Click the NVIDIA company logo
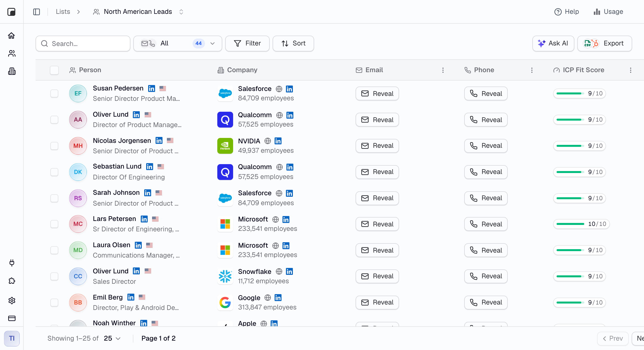644x350 pixels. [225, 146]
